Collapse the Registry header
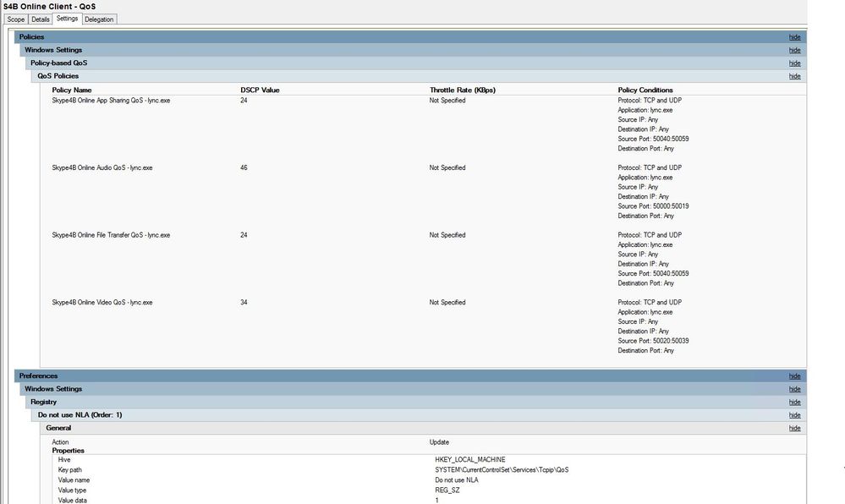Image resolution: width=845 pixels, height=504 pixels. [x=416, y=403]
